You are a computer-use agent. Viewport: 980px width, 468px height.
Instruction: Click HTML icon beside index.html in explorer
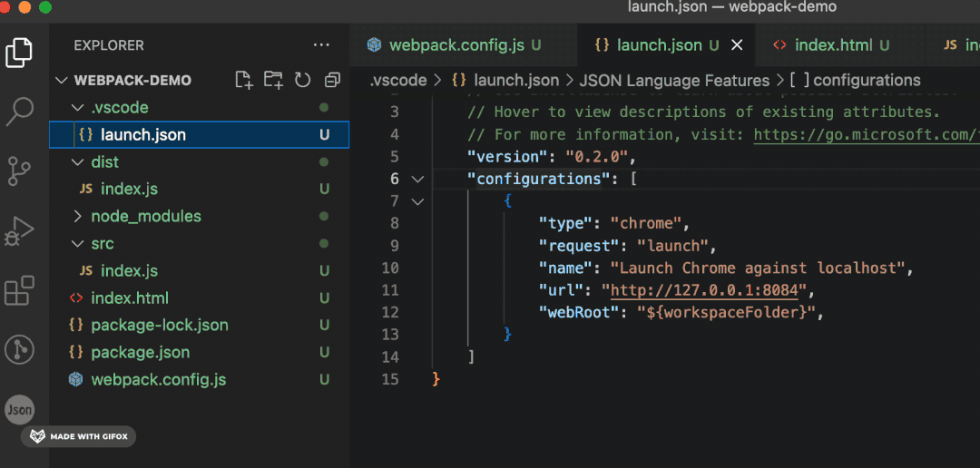[75, 298]
